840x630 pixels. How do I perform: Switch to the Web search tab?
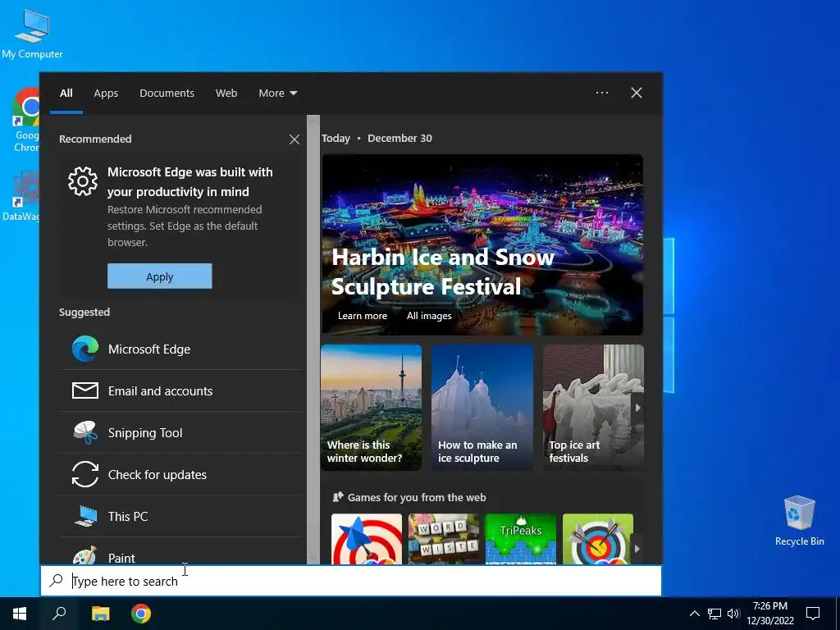click(x=226, y=94)
